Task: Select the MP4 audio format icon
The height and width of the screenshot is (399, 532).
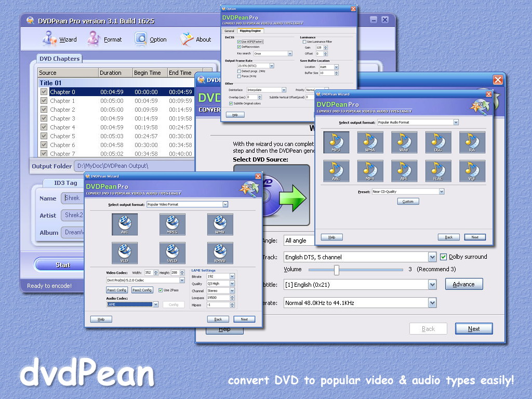Action: 370,171
